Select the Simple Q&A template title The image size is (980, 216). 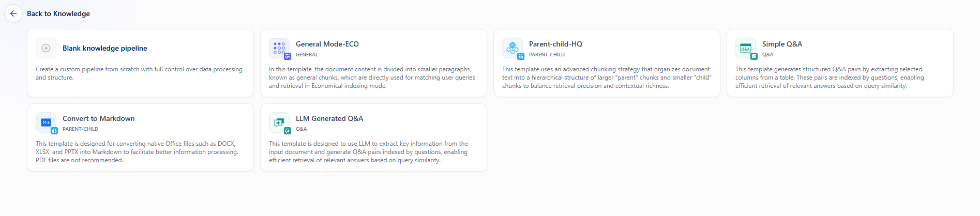pos(782,44)
